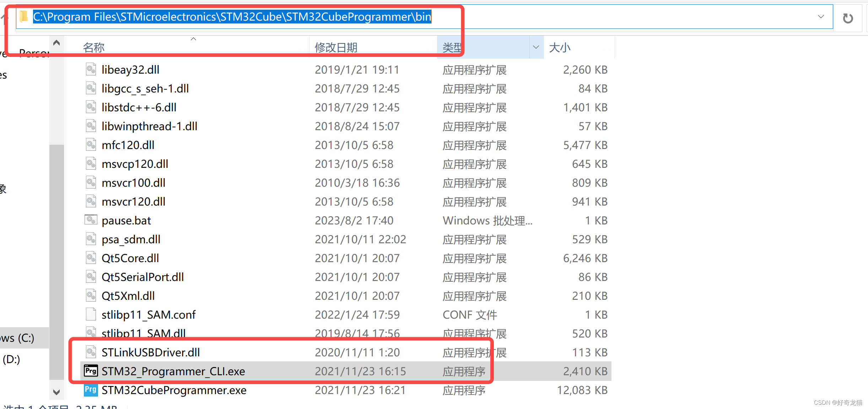Click the STM32CubeProgrammer.exe blue Prg icon
This screenshot has height=409, width=868.
[x=91, y=390]
